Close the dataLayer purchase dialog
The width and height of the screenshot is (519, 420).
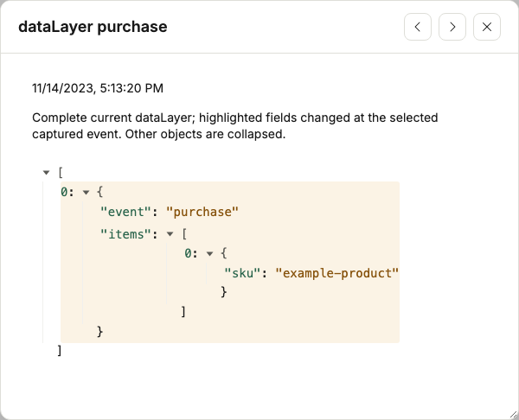click(487, 27)
